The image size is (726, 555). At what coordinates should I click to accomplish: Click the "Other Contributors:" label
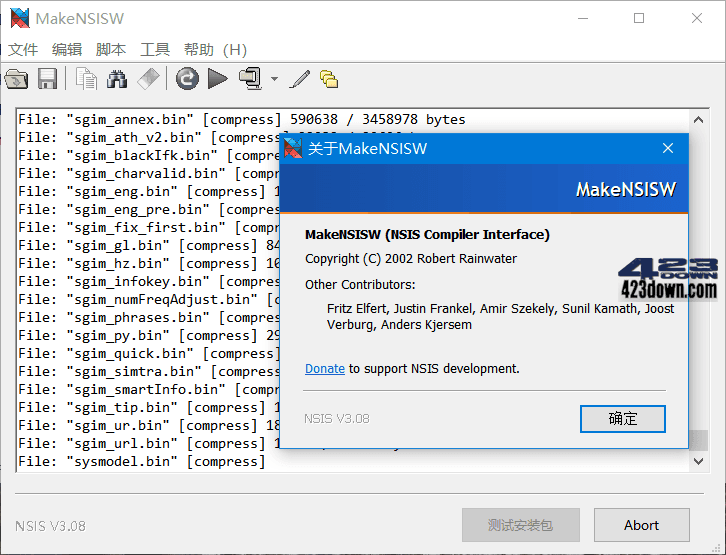coord(360,285)
